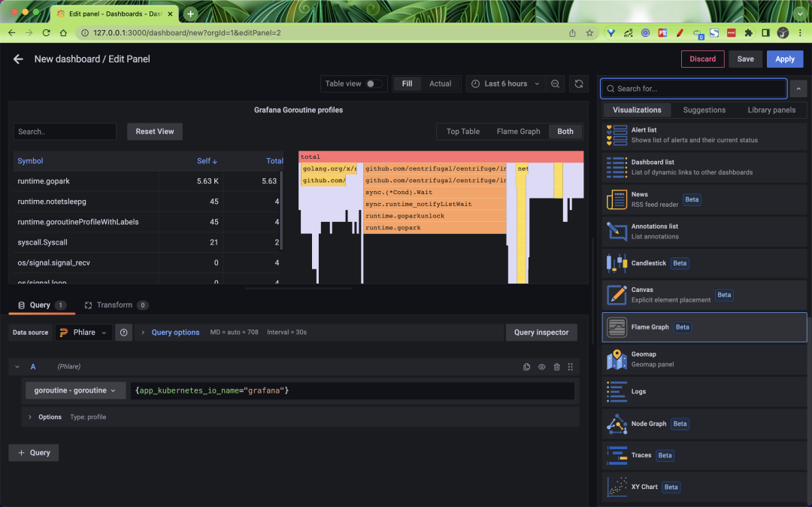Viewport: 812px width, 507px height.
Task: Click the runtime.gopark flame graph bar
Action: [x=435, y=228]
